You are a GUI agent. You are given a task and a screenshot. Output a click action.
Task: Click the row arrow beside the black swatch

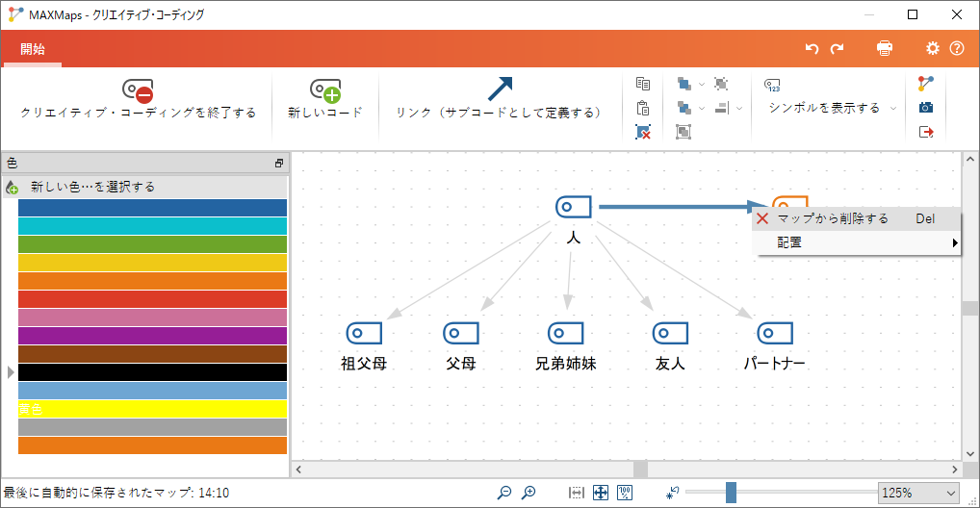pyautogui.click(x=10, y=372)
